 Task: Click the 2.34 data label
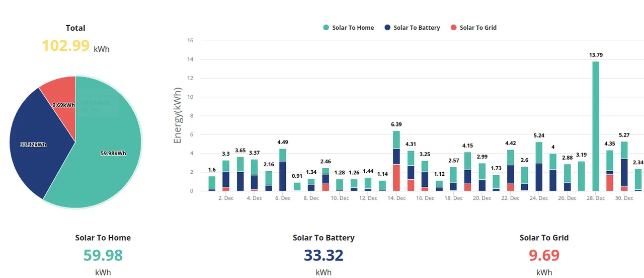pyautogui.click(x=638, y=163)
